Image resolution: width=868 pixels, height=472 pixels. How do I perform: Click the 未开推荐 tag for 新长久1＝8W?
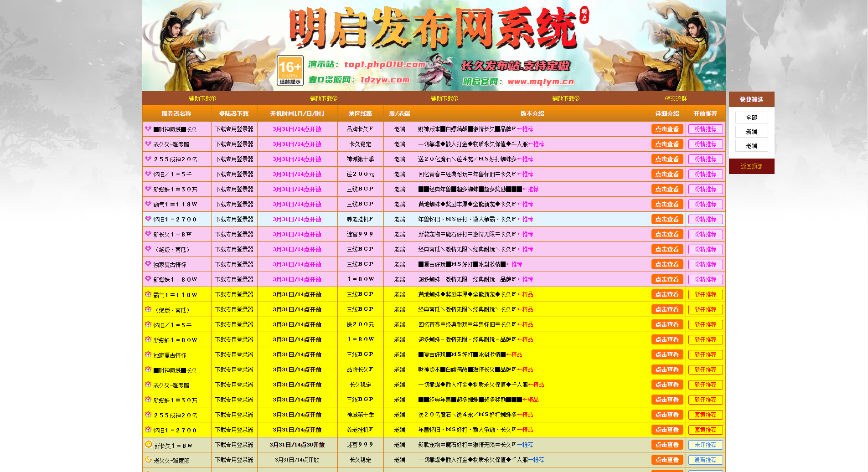pyautogui.click(x=705, y=445)
